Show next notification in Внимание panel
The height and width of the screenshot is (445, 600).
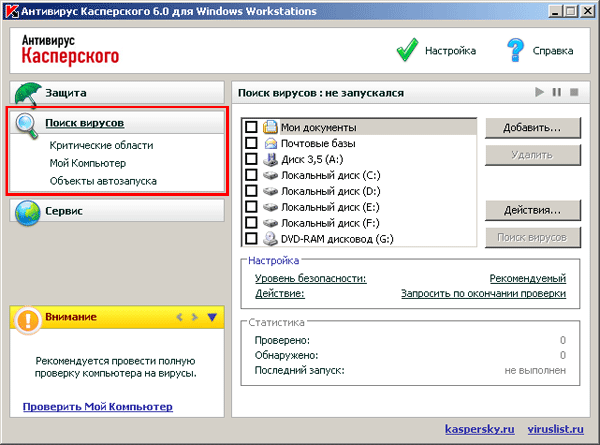click(x=194, y=317)
